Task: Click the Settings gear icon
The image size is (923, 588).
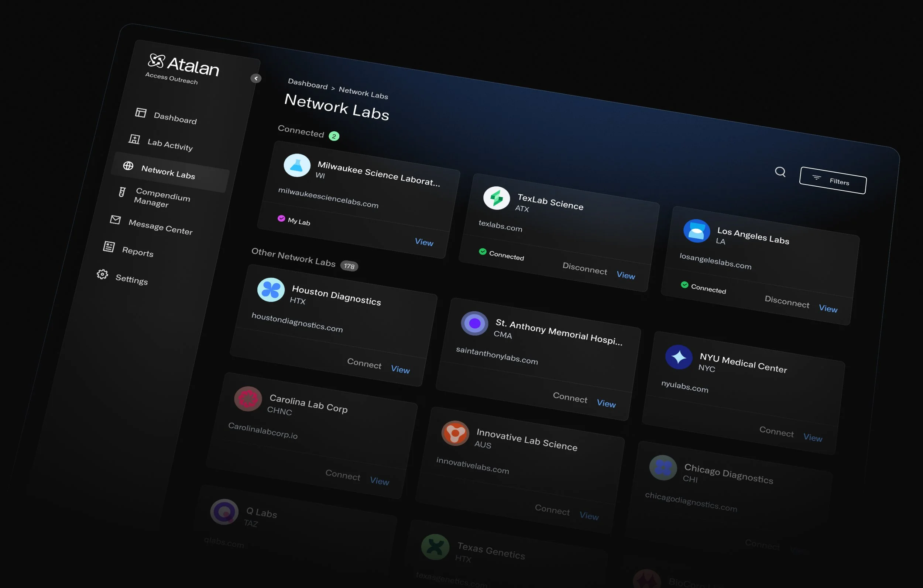Action: pyautogui.click(x=102, y=274)
